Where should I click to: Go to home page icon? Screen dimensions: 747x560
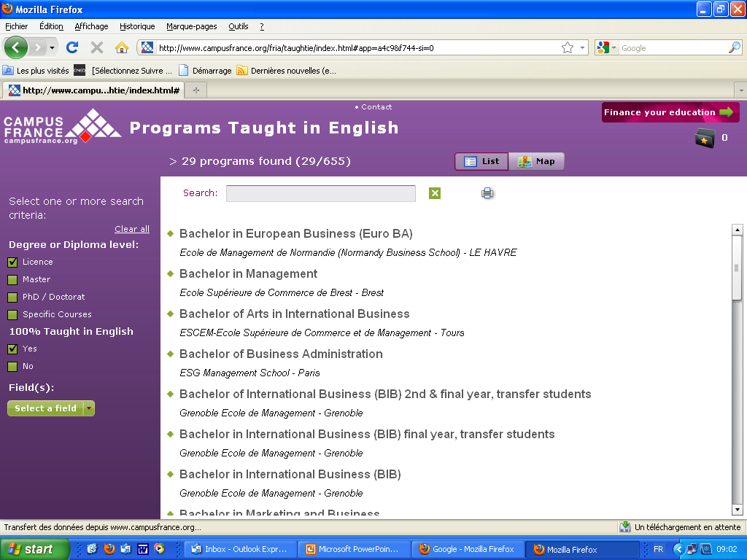(x=122, y=47)
